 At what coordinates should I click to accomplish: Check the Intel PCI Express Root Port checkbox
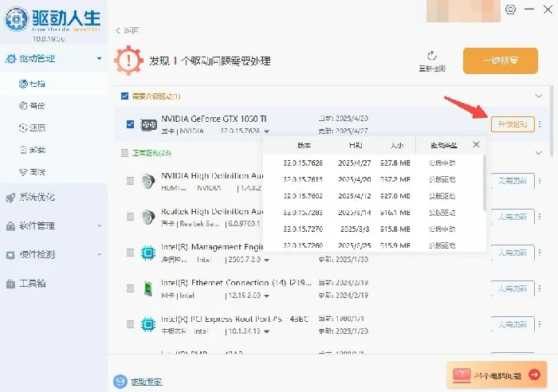pyautogui.click(x=130, y=324)
